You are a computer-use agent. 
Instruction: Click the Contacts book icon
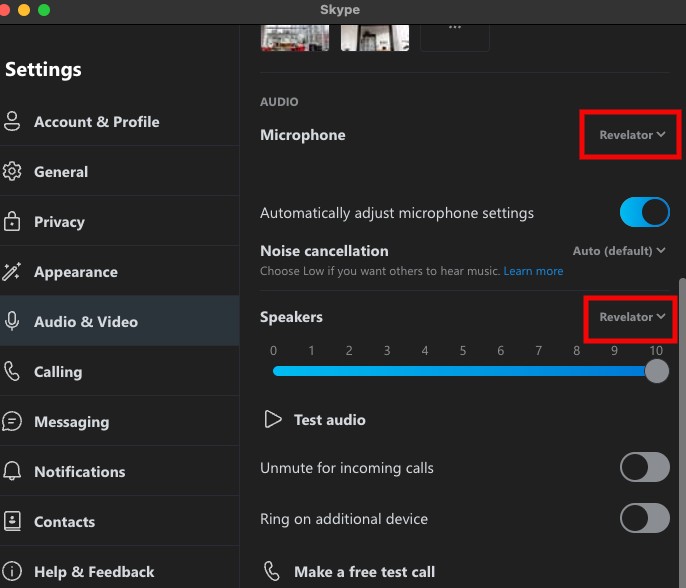pyautogui.click(x=12, y=521)
